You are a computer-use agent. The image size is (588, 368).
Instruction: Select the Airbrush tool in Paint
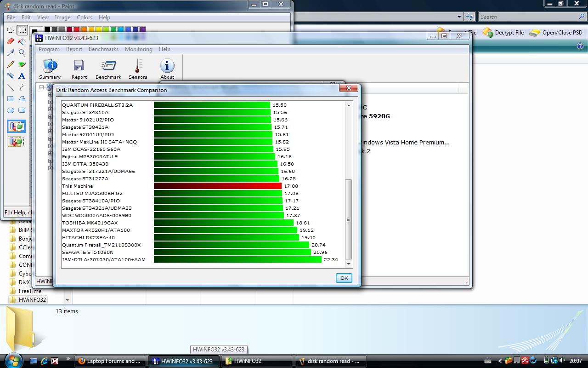pos(11,76)
